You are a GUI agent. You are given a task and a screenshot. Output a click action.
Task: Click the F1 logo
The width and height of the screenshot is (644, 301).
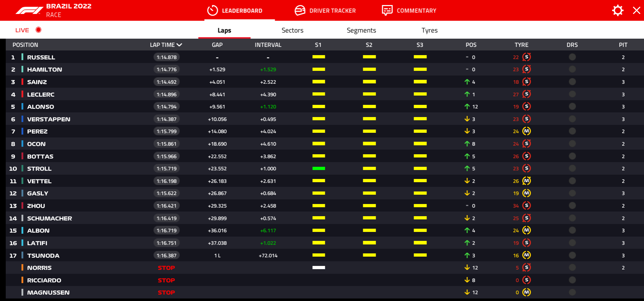pyautogui.click(x=29, y=11)
